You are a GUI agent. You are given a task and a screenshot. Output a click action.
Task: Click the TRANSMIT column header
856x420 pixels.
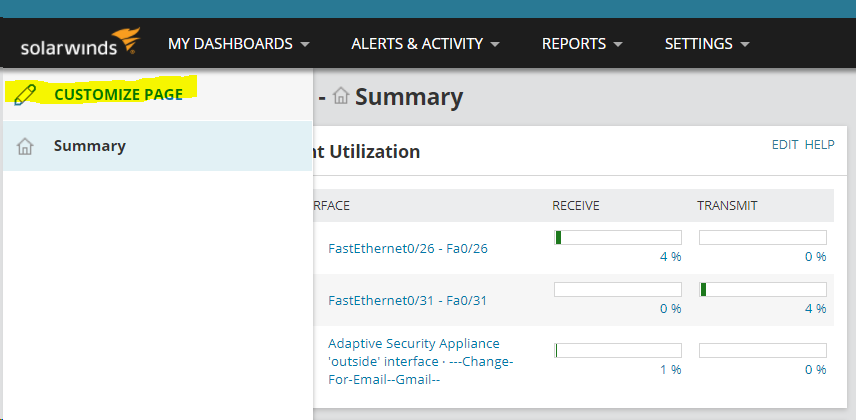coord(727,206)
